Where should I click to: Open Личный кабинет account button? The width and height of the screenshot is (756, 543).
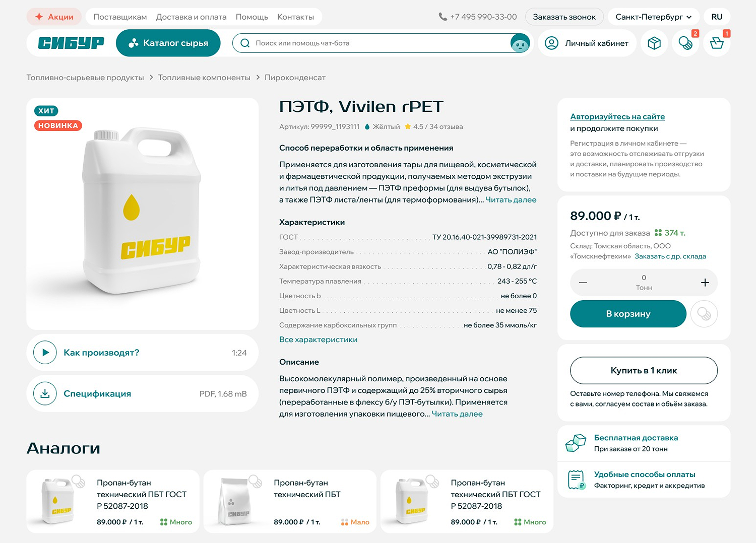point(587,43)
